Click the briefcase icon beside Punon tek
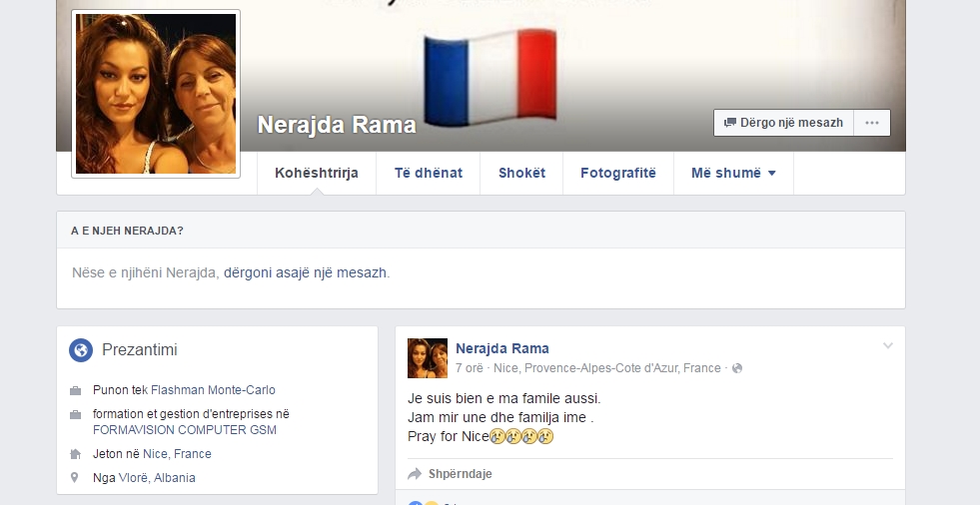 coord(75,391)
